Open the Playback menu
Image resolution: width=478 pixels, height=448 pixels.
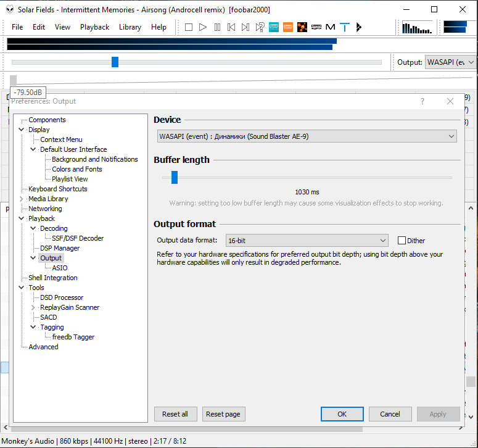[x=94, y=27]
